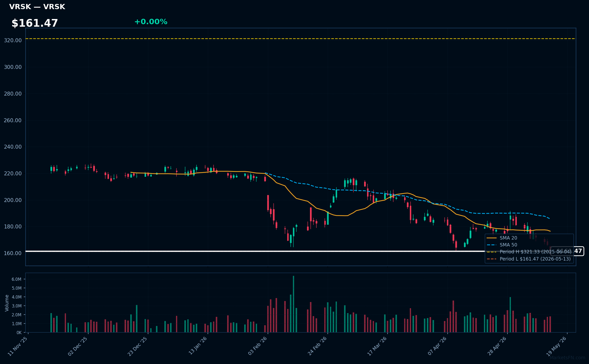Click the 160.00 price axis label
Screen dimensions: 589x364
pos(13,253)
